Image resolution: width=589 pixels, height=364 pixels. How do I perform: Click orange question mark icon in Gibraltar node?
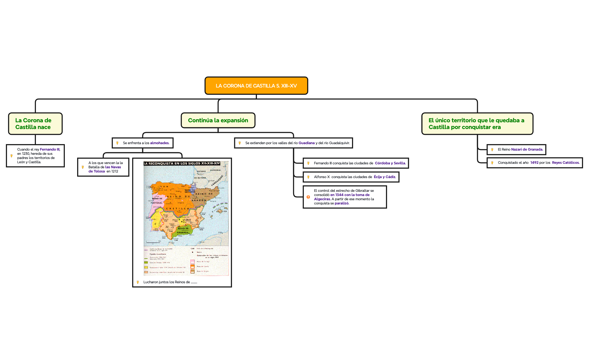[308, 197]
